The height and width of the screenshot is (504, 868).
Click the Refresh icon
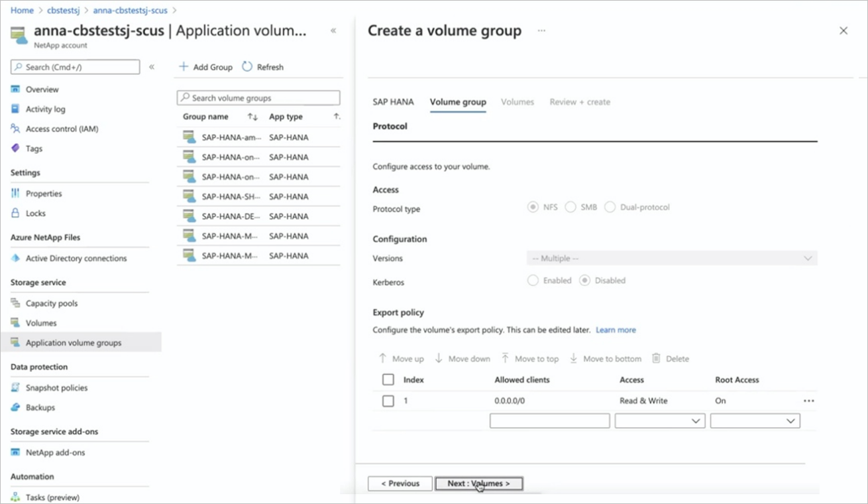247,67
